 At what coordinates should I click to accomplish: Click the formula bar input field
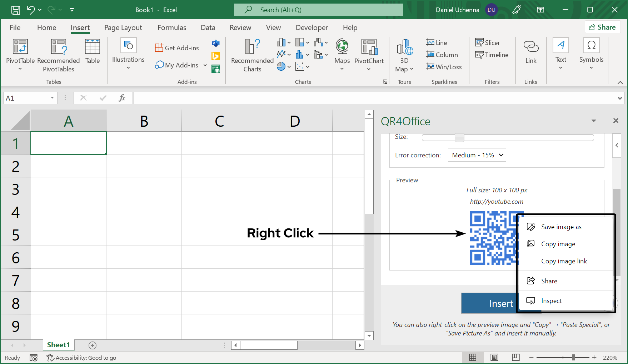375,98
